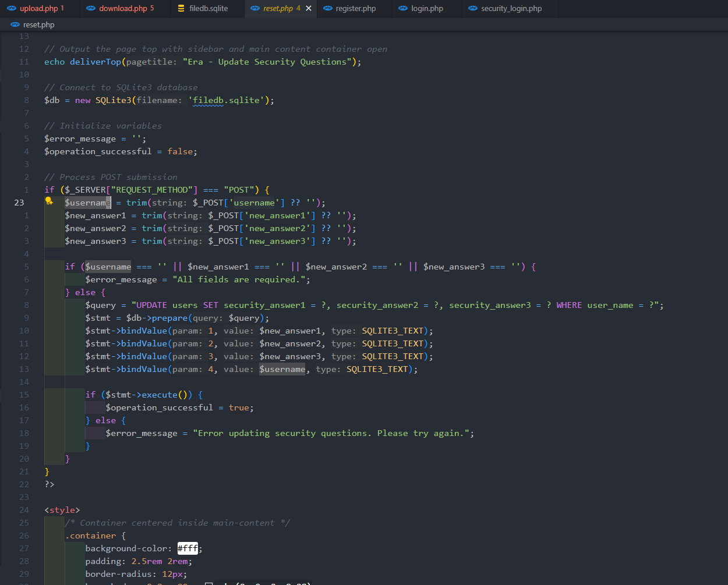
Task: Click the .container CSS selector
Action: click(x=90, y=536)
